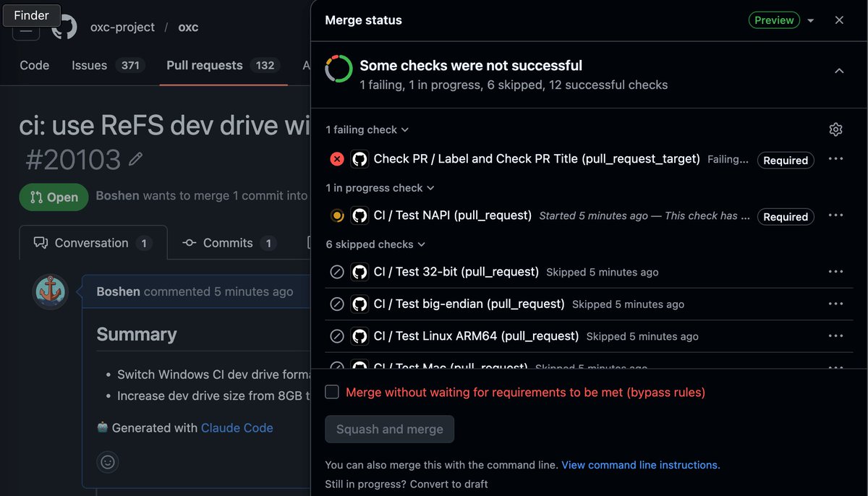Open more options for Test 32-bit check
The height and width of the screenshot is (496, 868).
(835, 272)
